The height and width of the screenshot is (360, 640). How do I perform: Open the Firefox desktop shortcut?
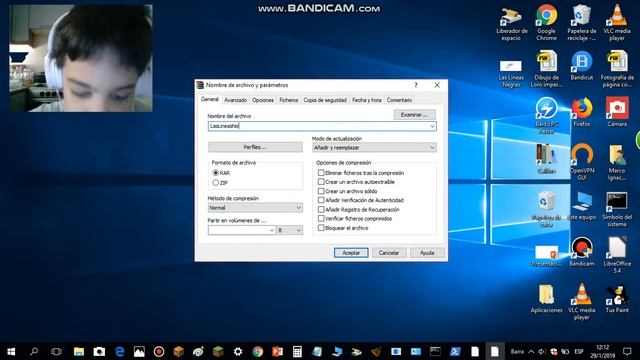[582, 112]
